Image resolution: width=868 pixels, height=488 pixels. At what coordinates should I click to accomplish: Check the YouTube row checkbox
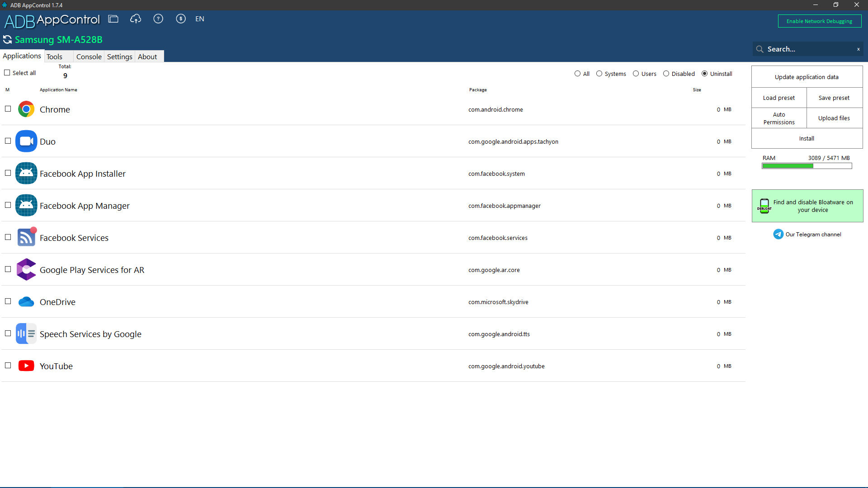click(x=8, y=366)
